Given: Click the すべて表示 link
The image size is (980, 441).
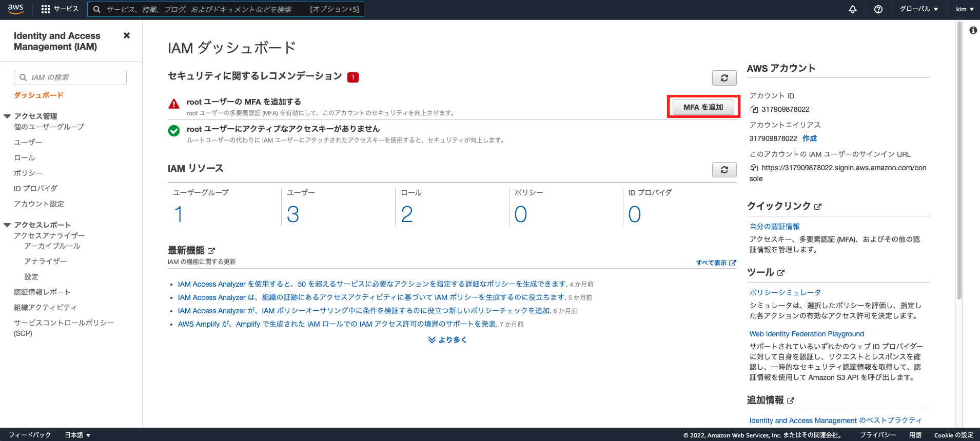Looking at the screenshot, I should point(716,263).
